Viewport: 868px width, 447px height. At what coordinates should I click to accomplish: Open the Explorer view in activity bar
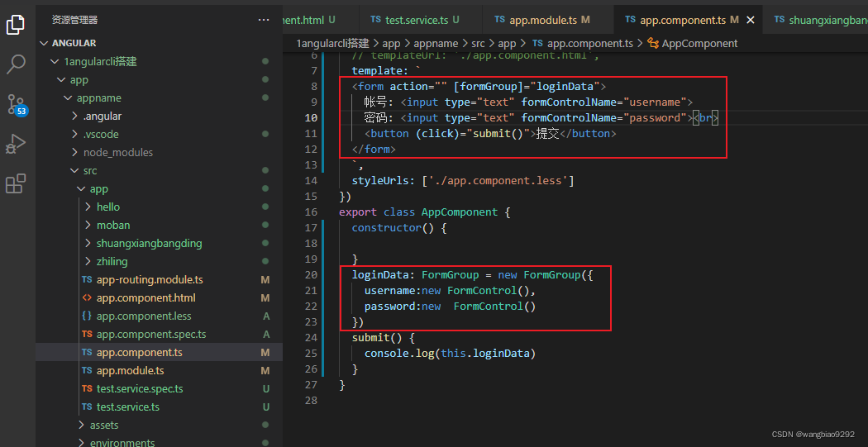coord(16,24)
